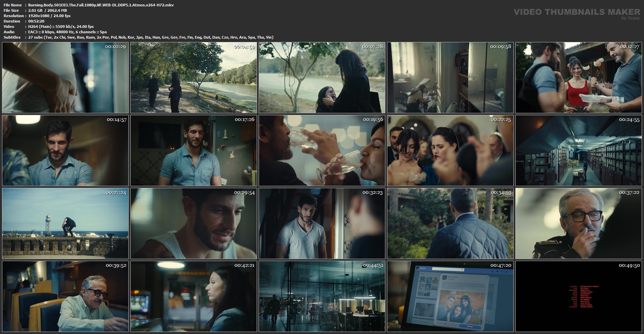Select the thumbnail at 00:42:21

point(194,296)
